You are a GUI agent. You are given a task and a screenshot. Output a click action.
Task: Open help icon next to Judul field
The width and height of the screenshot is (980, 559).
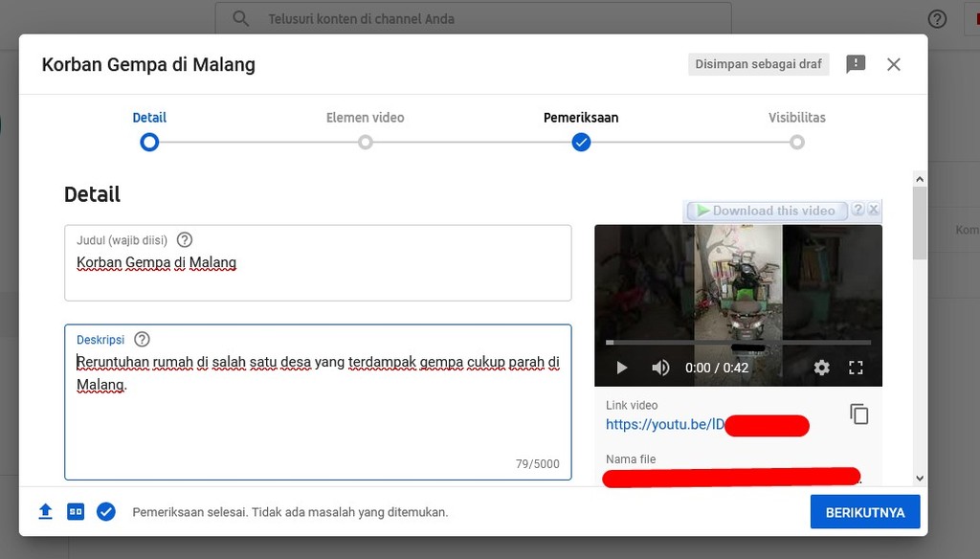pyautogui.click(x=185, y=239)
